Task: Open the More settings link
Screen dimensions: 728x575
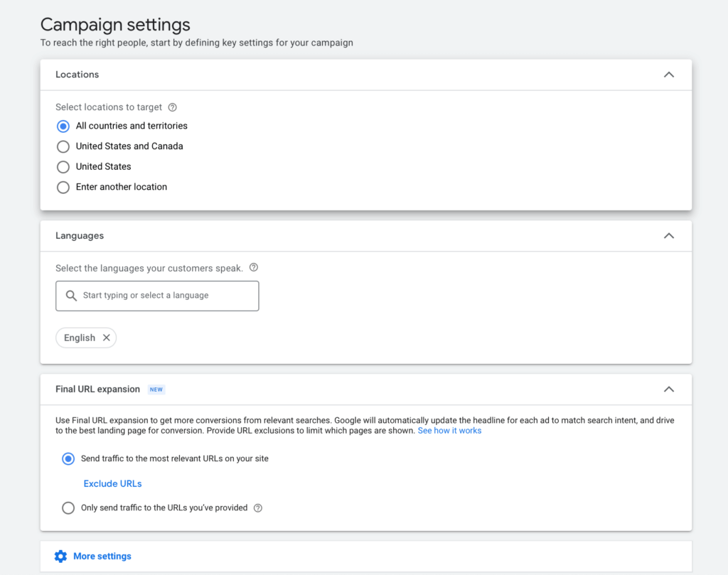Action: 102,557
